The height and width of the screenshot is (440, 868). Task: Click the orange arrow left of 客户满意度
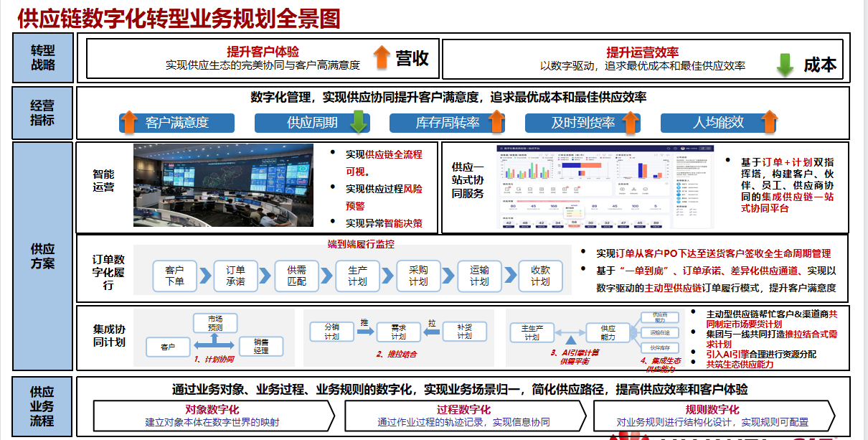pos(128,122)
